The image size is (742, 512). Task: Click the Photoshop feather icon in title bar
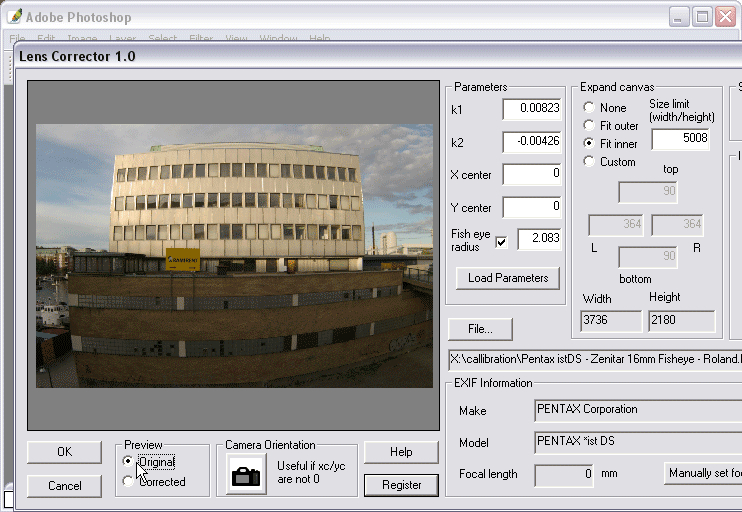14,17
